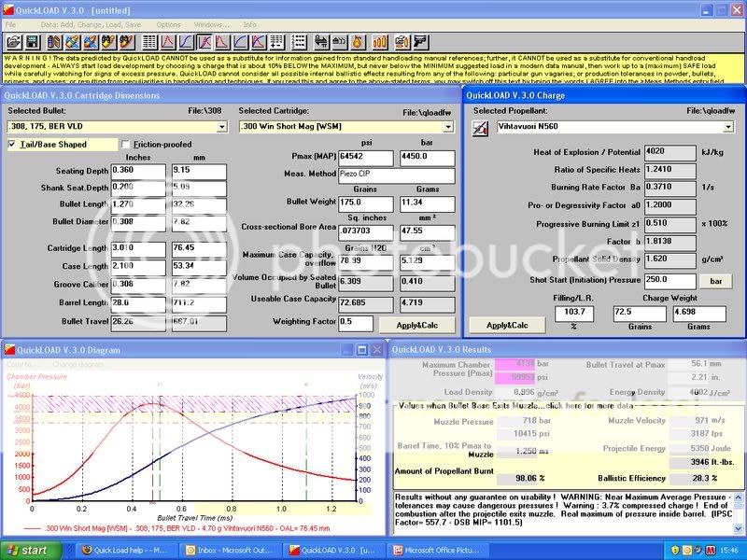The width and height of the screenshot is (747, 560).
Task: Click the data table grid toolbar icon
Action: (x=149, y=42)
